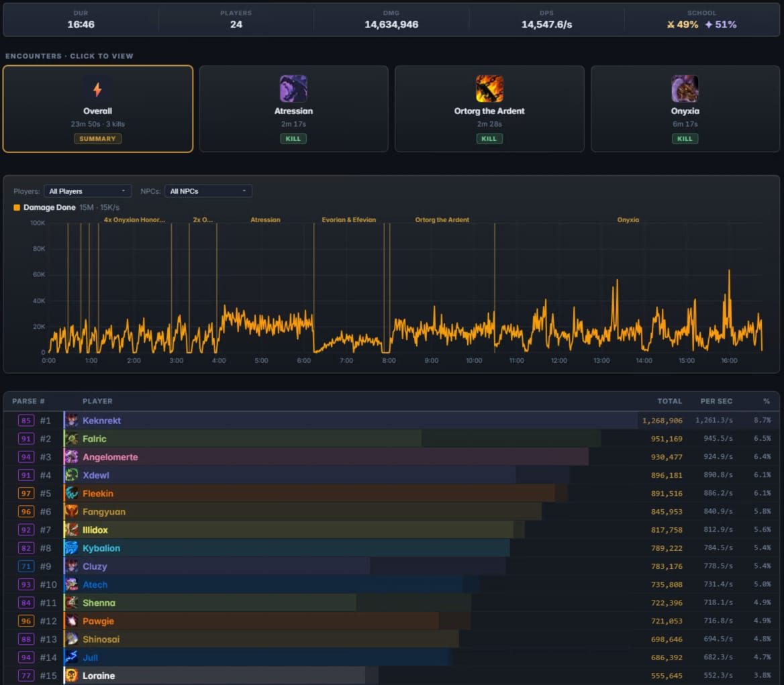Click the KILL badge under Ortorg the Ardent

(x=489, y=139)
